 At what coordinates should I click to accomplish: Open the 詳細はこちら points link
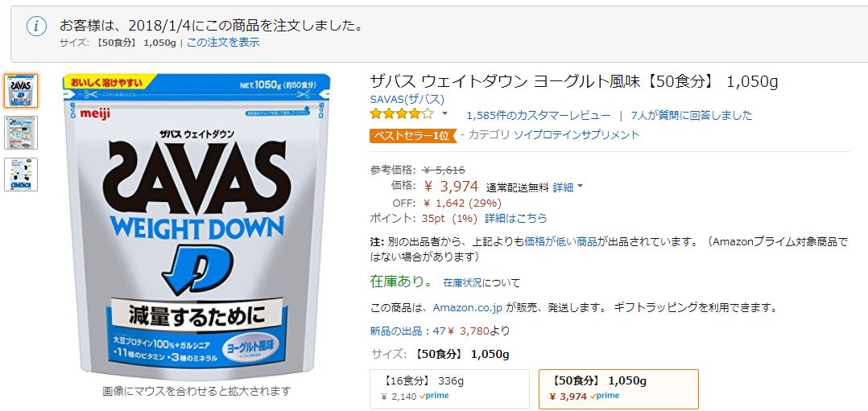click(x=516, y=219)
